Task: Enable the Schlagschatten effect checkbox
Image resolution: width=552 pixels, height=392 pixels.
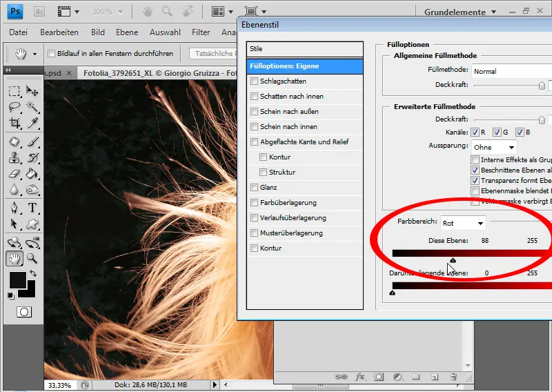Action: click(x=254, y=81)
